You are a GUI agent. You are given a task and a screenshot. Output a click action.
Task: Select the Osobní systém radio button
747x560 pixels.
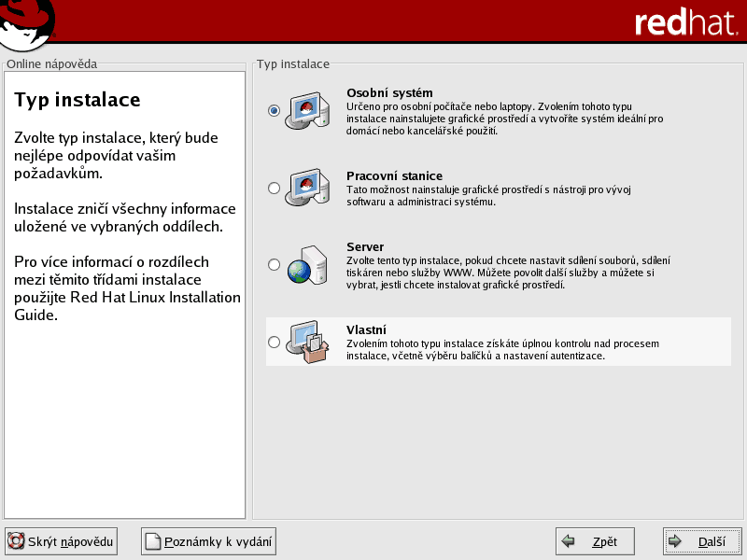coord(274,110)
